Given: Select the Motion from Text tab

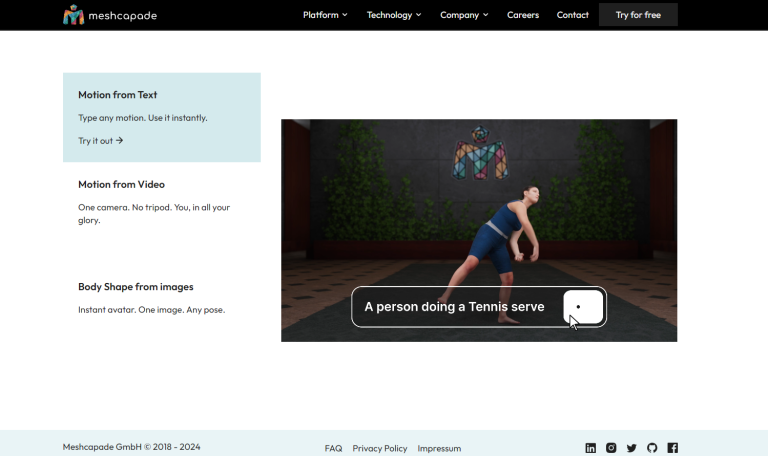Looking at the screenshot, I should click(x=118, y=95).
